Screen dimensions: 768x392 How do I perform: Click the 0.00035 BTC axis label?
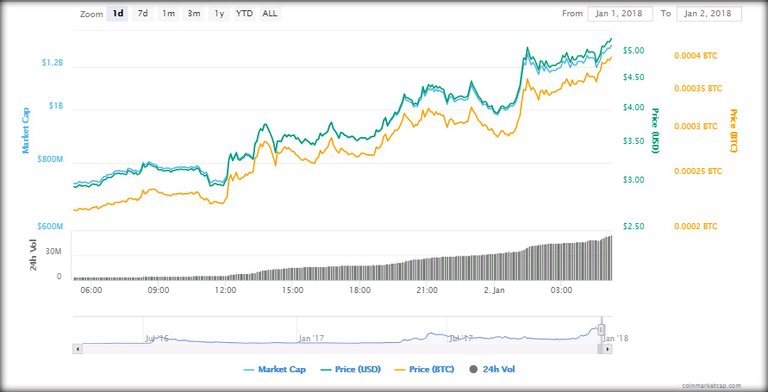point(698,89)
